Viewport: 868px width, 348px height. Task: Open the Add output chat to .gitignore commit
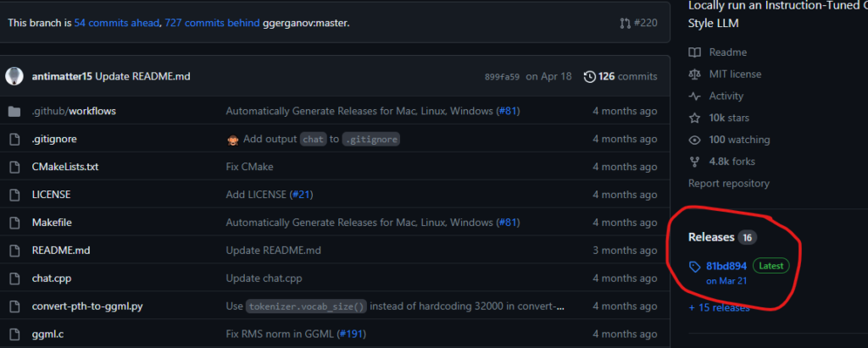[314, 139]
